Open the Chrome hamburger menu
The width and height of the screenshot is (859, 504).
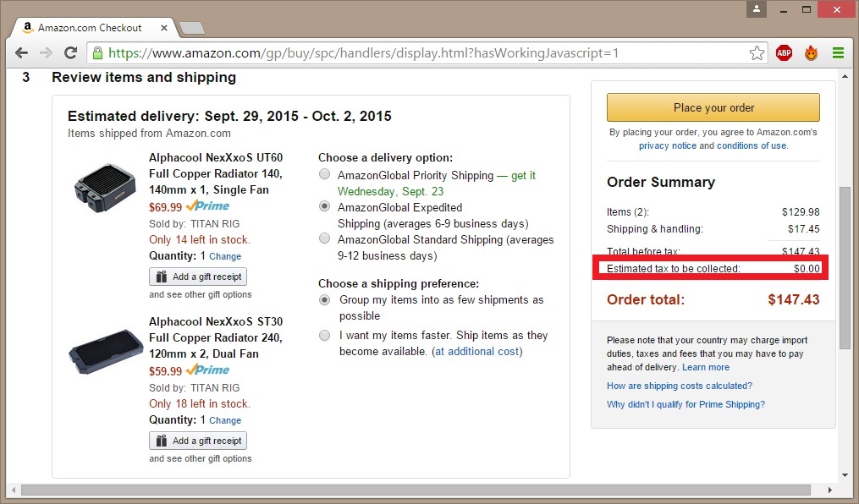pyautogui.click(x=838, y=53)
